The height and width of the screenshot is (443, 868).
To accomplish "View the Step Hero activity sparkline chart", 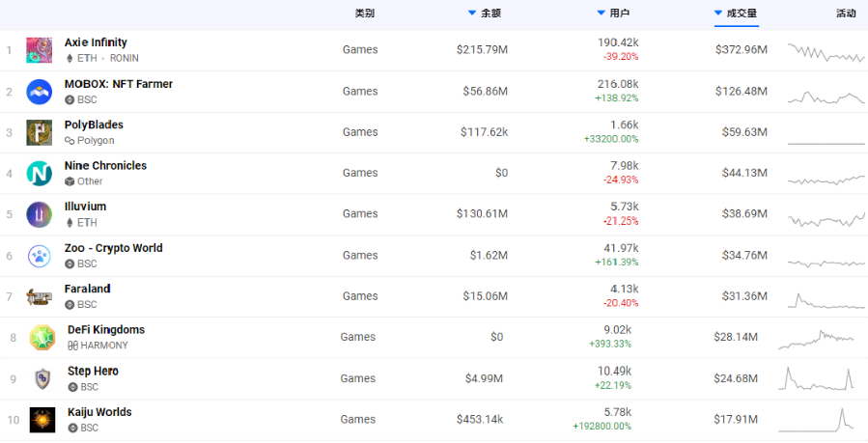I will (x=816, y=379).
